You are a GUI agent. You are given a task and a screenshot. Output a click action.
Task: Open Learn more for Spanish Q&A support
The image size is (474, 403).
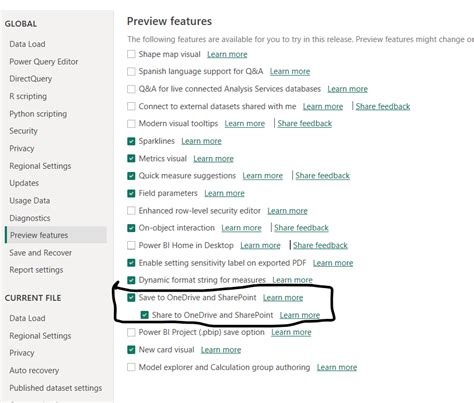click(290, 72)
